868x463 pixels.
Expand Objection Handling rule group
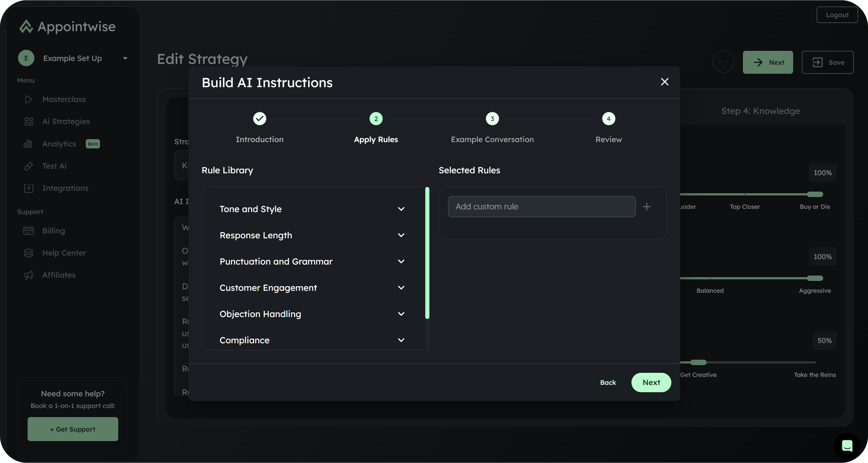[401, 314]
